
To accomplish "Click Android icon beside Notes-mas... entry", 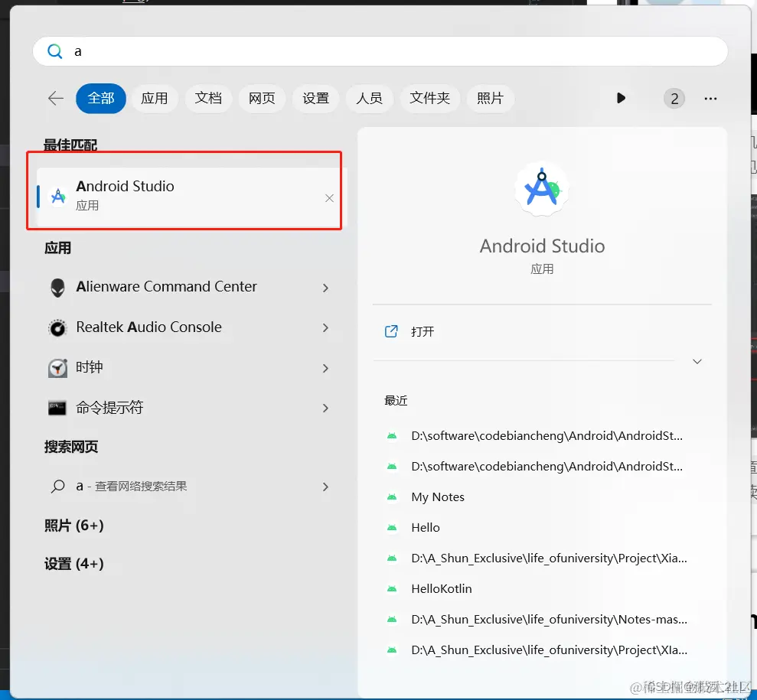I will coord(392,620).
